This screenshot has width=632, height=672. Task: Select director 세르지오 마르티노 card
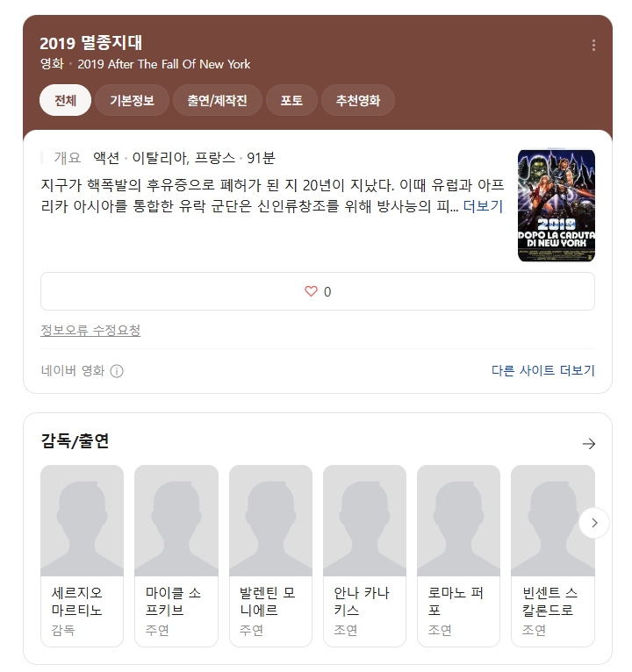point(82,556)
